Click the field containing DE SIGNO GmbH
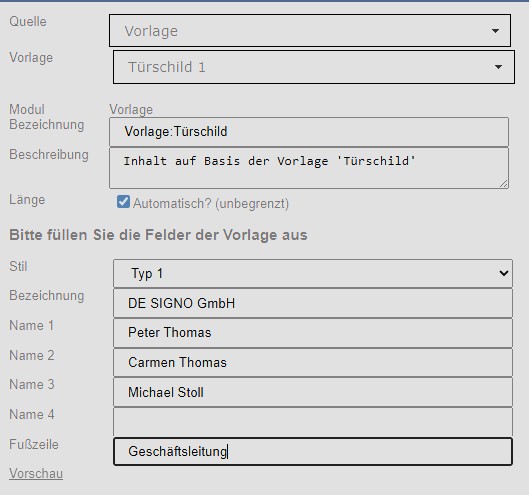529x495 pixels. click(x=313, y=303)
